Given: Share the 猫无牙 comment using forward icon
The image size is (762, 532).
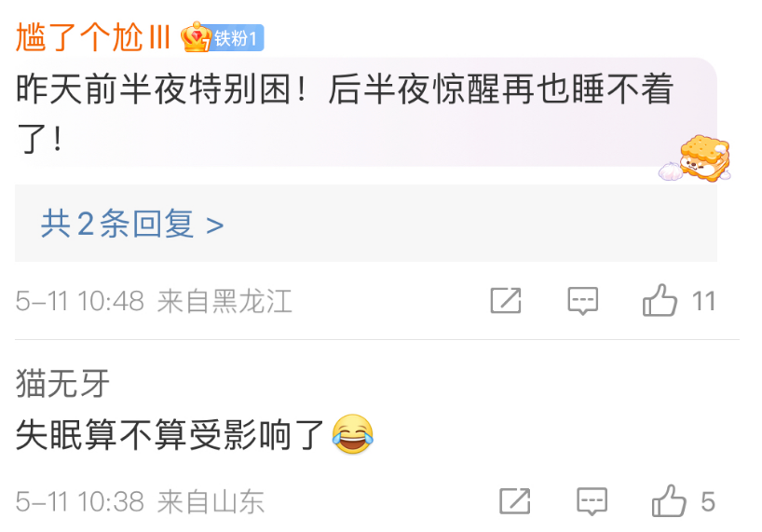Looking at the screenshot, I should coord(515,501).
